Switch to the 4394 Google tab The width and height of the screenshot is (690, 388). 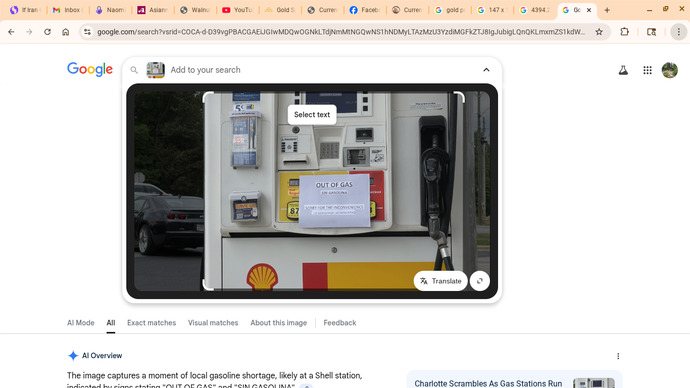[x=534, y=10]
